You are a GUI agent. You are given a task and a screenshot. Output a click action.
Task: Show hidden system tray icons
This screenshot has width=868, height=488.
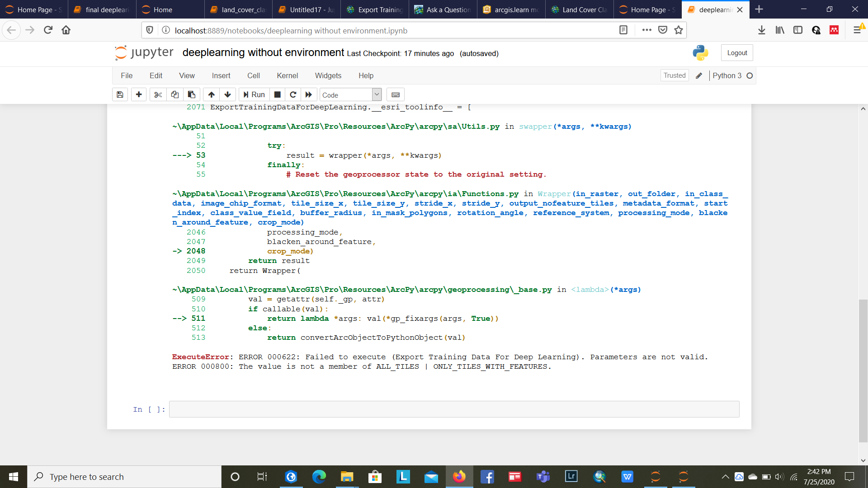coord(725,477)
